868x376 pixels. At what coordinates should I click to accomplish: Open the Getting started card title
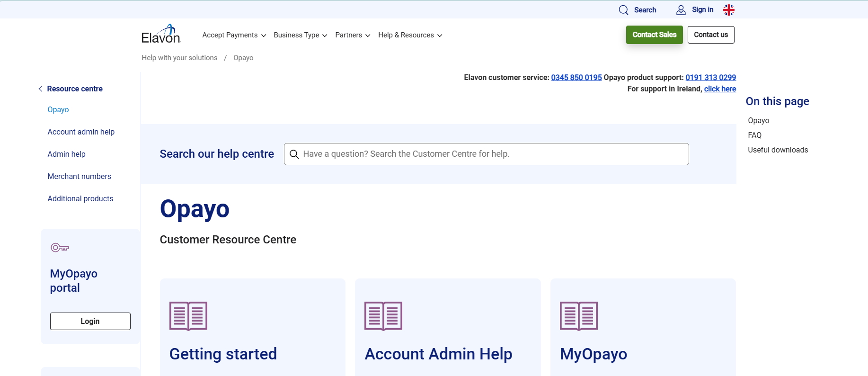click(223, 354)
